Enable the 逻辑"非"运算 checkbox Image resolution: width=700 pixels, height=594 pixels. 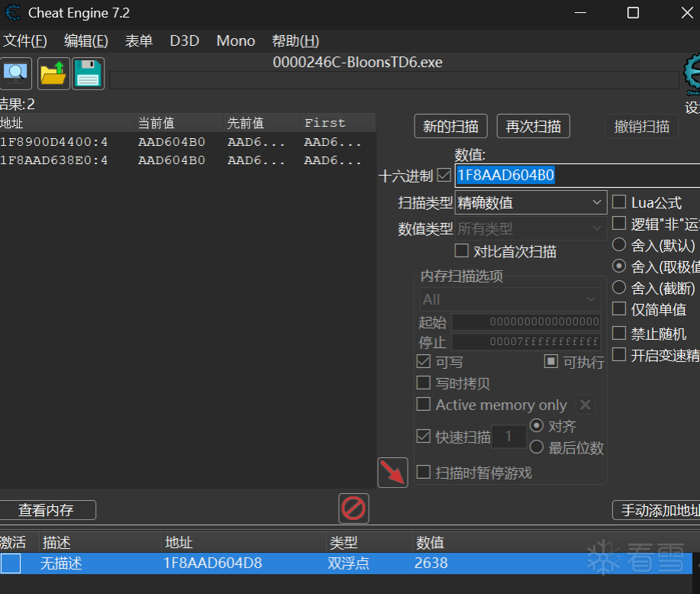(x=619, y=223)
